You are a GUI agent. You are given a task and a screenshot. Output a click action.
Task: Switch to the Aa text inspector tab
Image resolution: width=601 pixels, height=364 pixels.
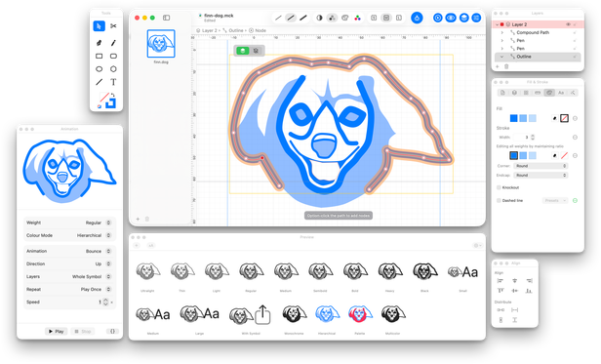(561, 93)
